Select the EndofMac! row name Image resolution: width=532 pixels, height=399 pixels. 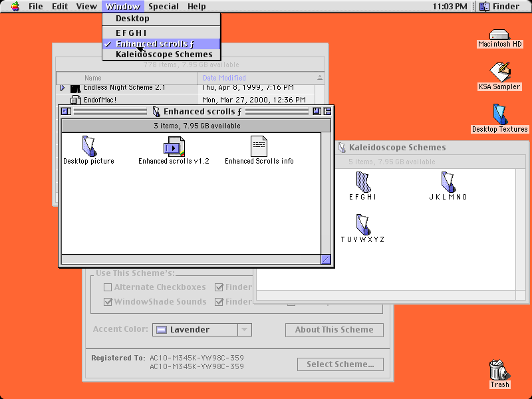click(100, 100)
